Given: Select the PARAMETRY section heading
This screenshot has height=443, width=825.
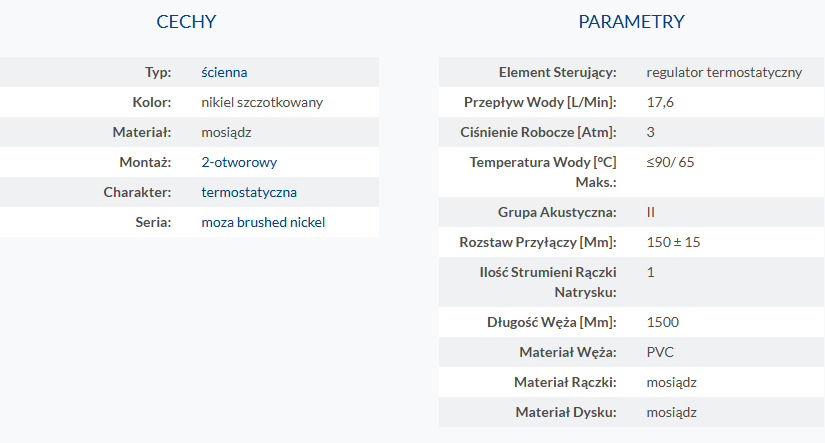Looking at the screenshot, I should tap(631, 22).
